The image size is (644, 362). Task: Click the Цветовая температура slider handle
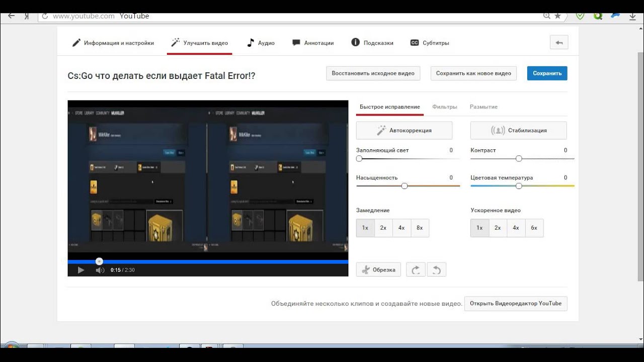pyautogui.click(x=519, y=186)
